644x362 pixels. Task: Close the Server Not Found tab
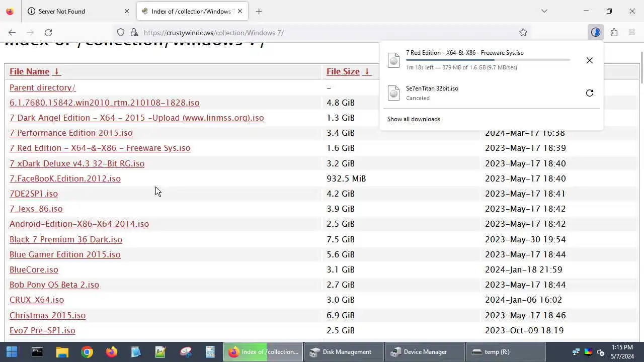tap(126, 11)
